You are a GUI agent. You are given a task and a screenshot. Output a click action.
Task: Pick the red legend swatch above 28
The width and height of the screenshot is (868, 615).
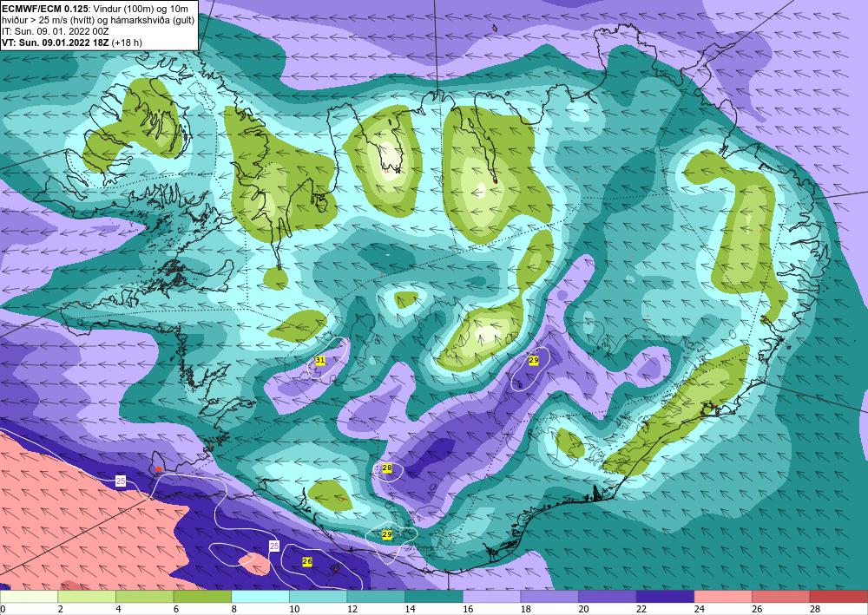click(838, 597)
